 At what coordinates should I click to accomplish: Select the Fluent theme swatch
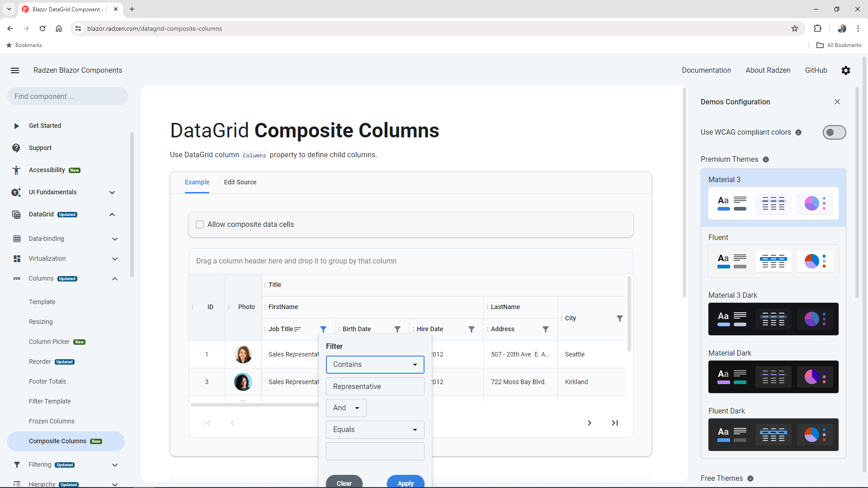[x=773, y=261]
